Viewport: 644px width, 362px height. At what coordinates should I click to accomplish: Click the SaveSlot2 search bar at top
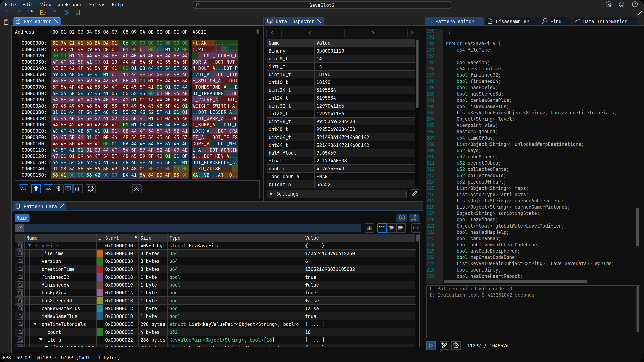point(322,5)
